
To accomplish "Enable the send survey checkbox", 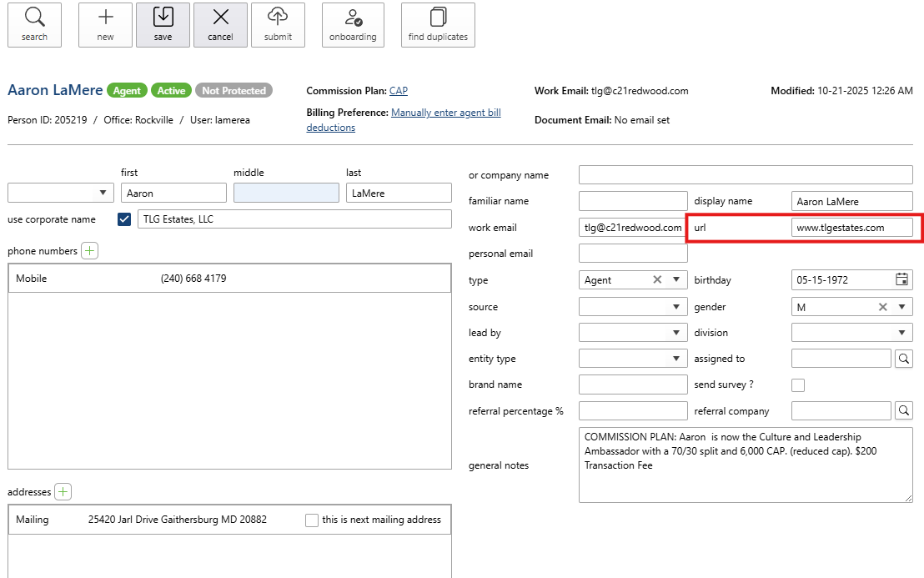I will (x=798, y=385).
